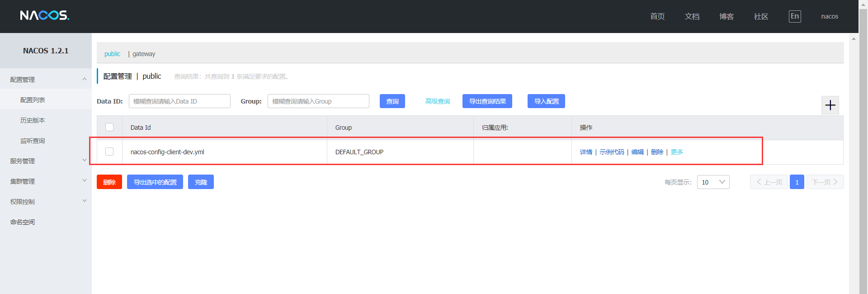Open the 高级查询 link
Screen dimensions: 868x294
[x=438, y=101]
